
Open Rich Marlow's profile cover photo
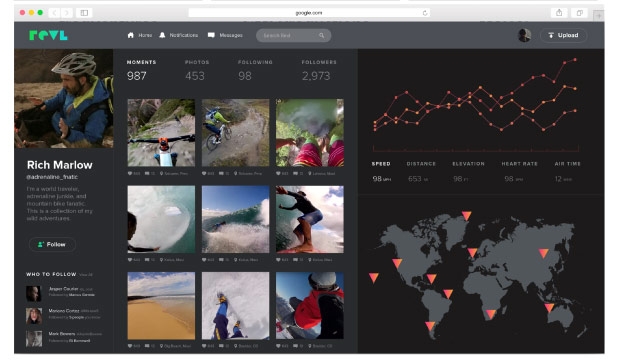pos(64,98)
